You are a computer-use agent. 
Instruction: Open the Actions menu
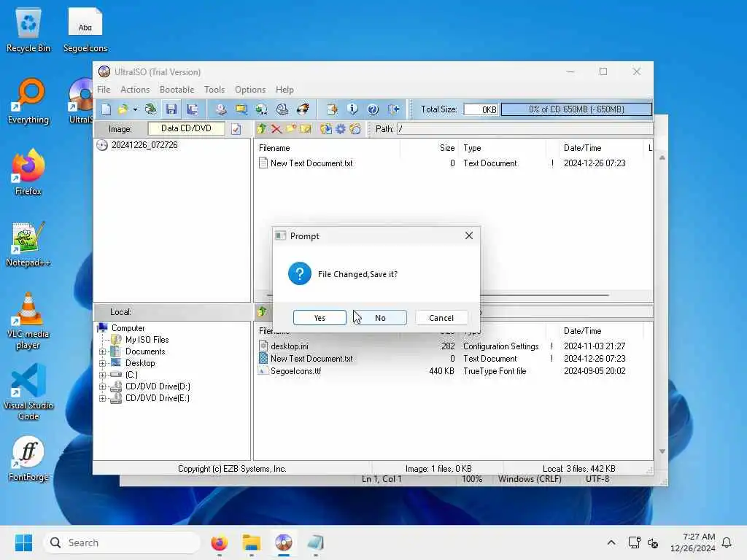pos(135,90)
